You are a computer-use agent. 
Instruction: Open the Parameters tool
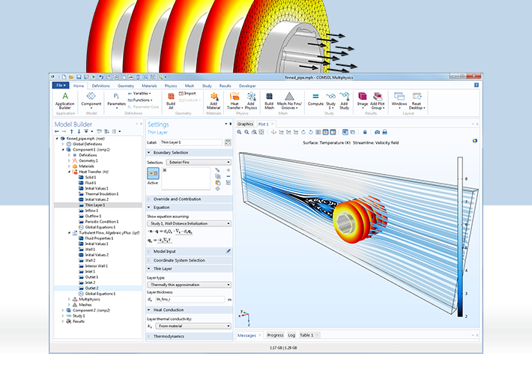click(116, 100)
